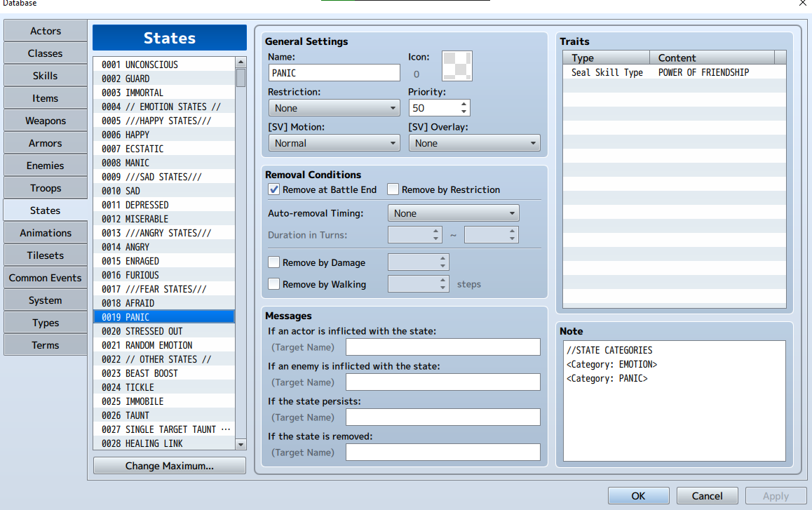Select state 0015 ENRAGED
Screen dimensions: 812x510
[x=164, y=261]
